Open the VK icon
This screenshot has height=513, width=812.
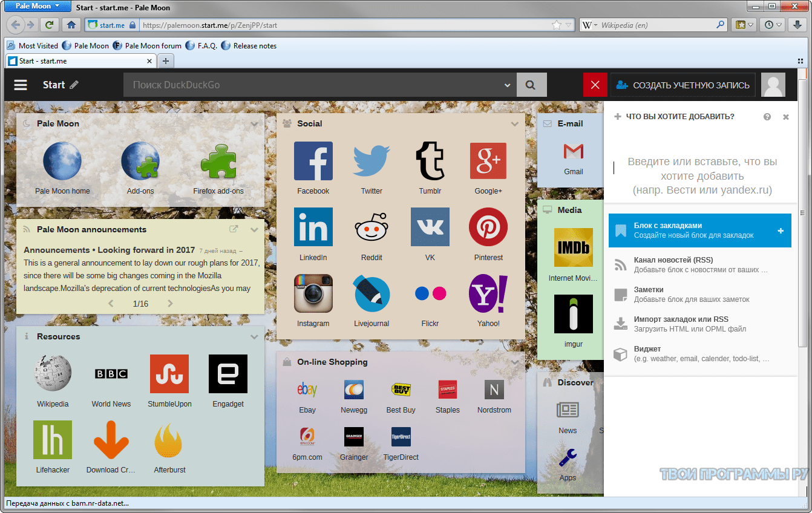(430, 227)
